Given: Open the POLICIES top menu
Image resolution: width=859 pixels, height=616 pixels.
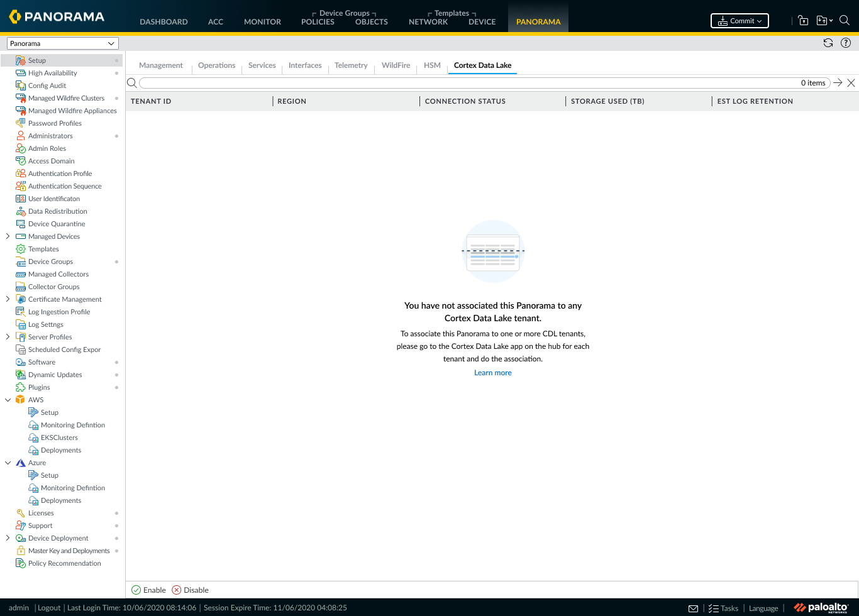Looking at the screenshot, I should (x=318, y=21).
